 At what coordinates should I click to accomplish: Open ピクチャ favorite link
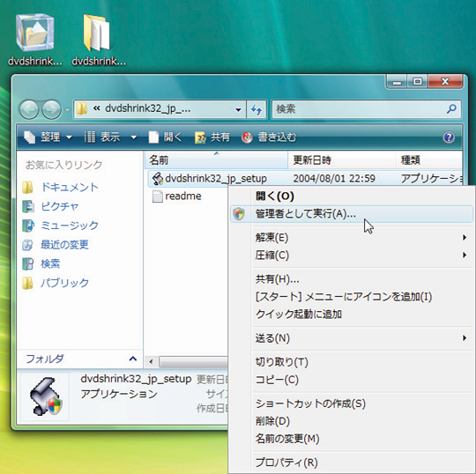point(60,206)
